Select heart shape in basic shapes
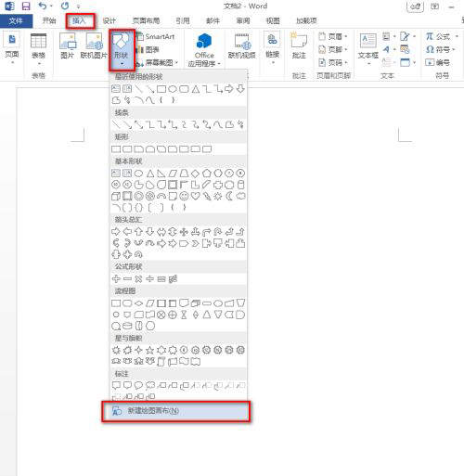464x476 pixels. (195, 196)
